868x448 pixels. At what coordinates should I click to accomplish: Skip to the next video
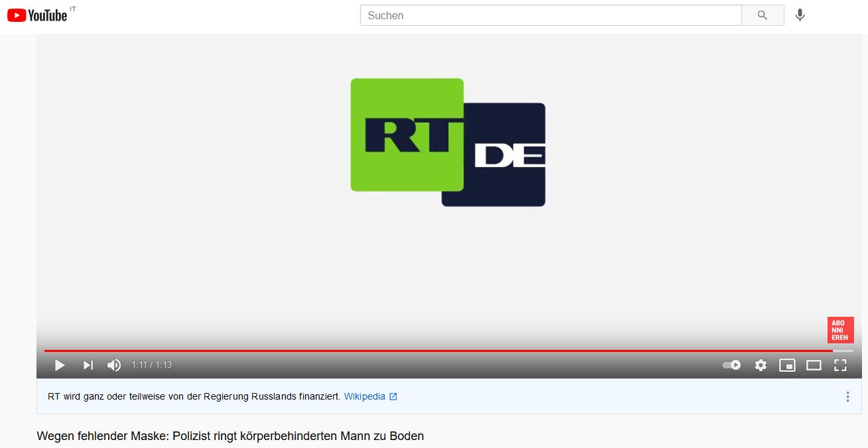pos(88,365)
